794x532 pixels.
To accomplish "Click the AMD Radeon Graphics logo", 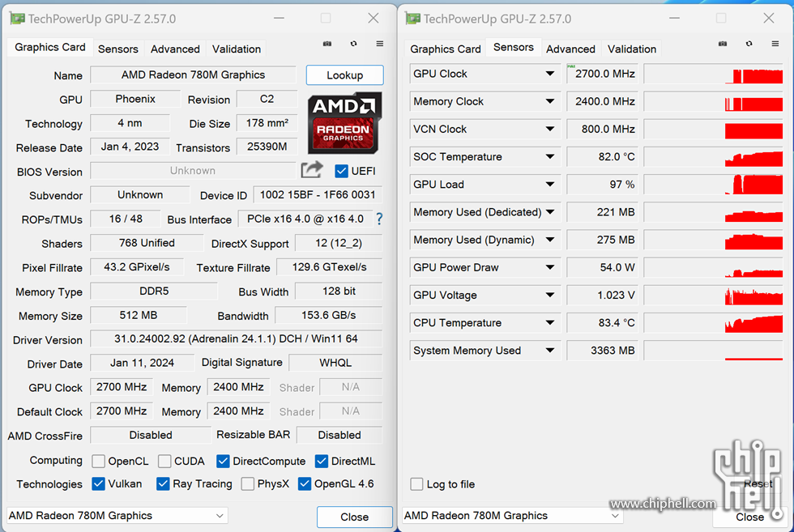I will 344,123.
